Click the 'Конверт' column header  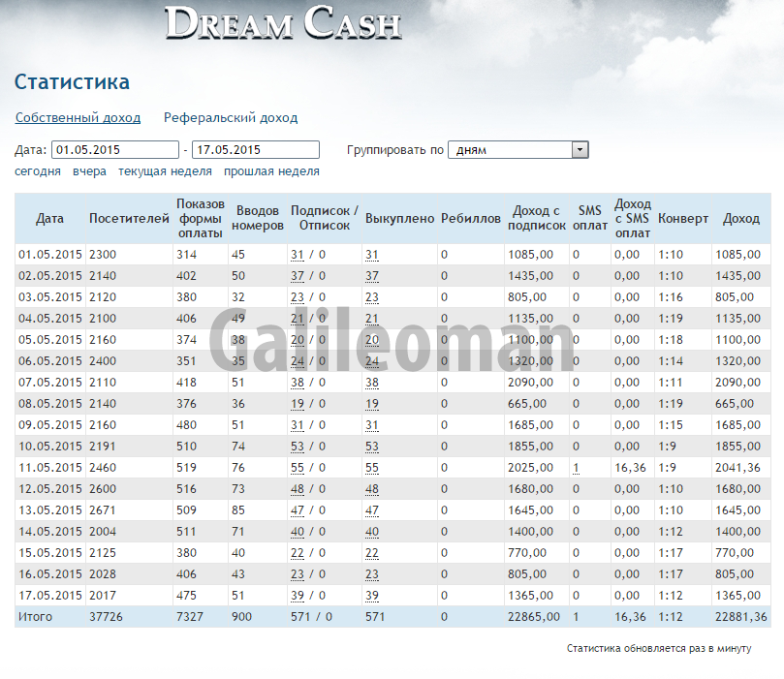tap(683, 219)
